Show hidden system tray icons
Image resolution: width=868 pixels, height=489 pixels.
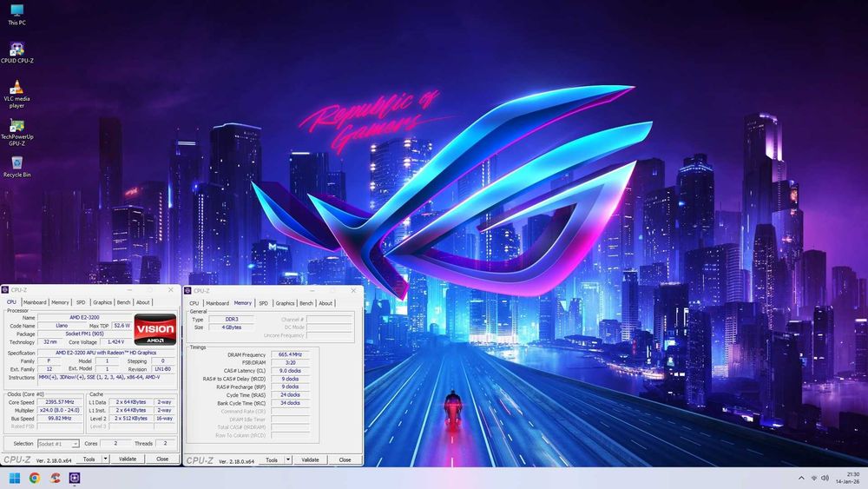[801, 478]
